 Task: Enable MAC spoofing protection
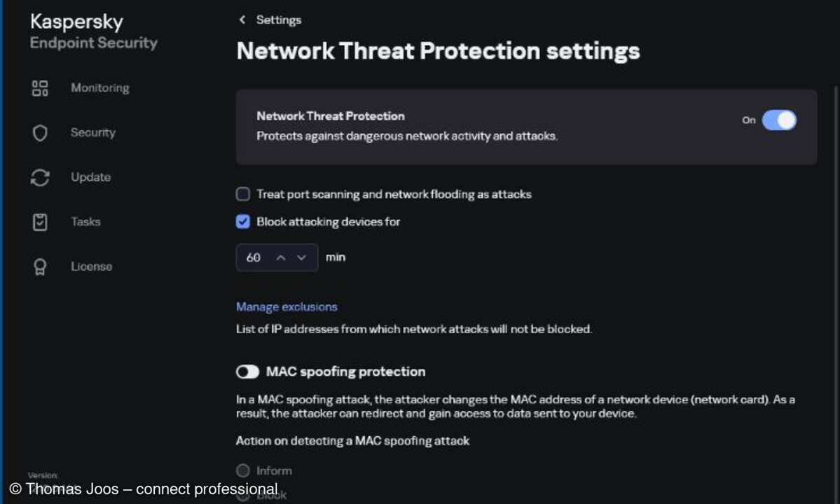tap(247, 372)
